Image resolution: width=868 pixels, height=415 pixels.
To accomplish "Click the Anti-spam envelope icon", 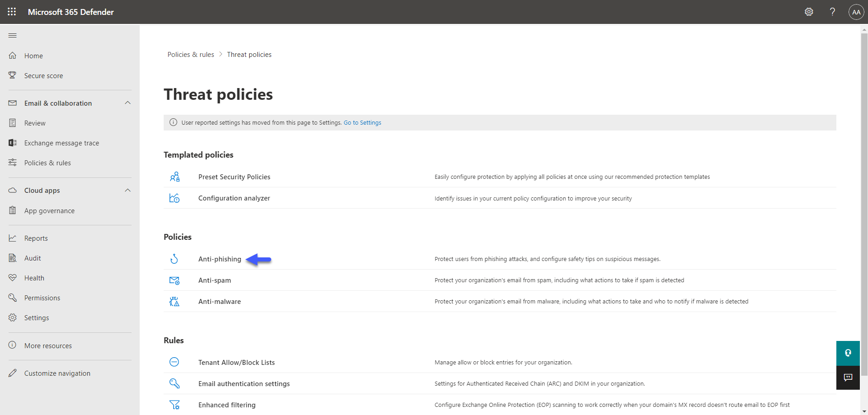I will (x=174, y=280).
